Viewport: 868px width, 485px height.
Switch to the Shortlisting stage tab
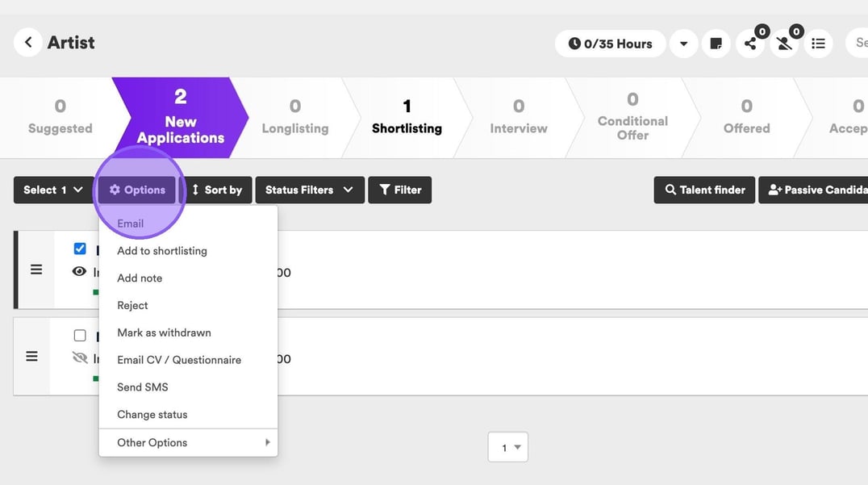click(407, 118)
